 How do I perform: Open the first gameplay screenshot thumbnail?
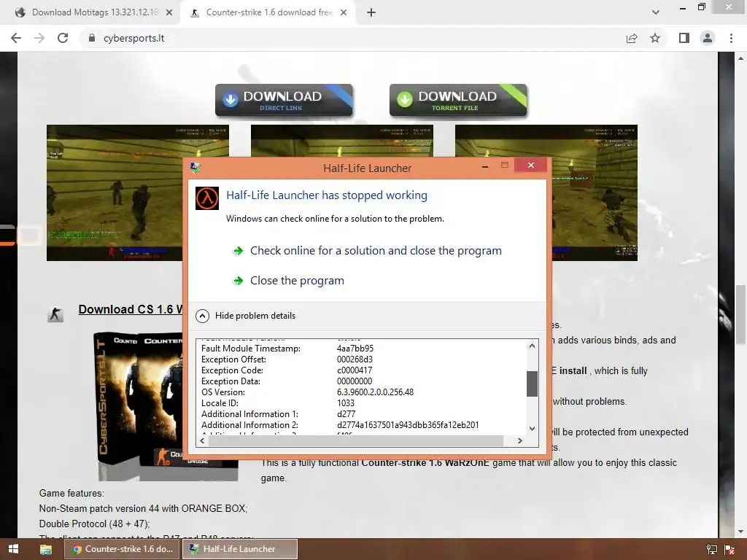click(115, 192)
